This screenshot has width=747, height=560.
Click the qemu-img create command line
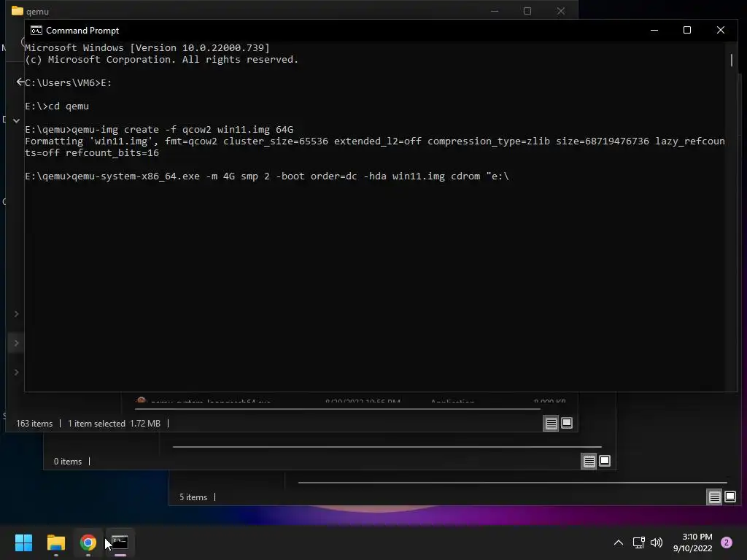(159, 130)
